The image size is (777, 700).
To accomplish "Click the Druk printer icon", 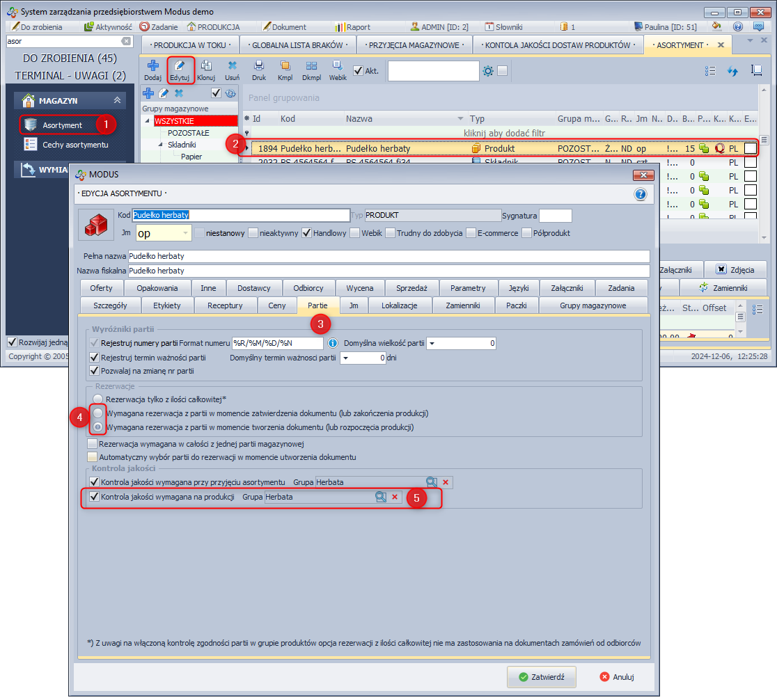I will (259, 67).
